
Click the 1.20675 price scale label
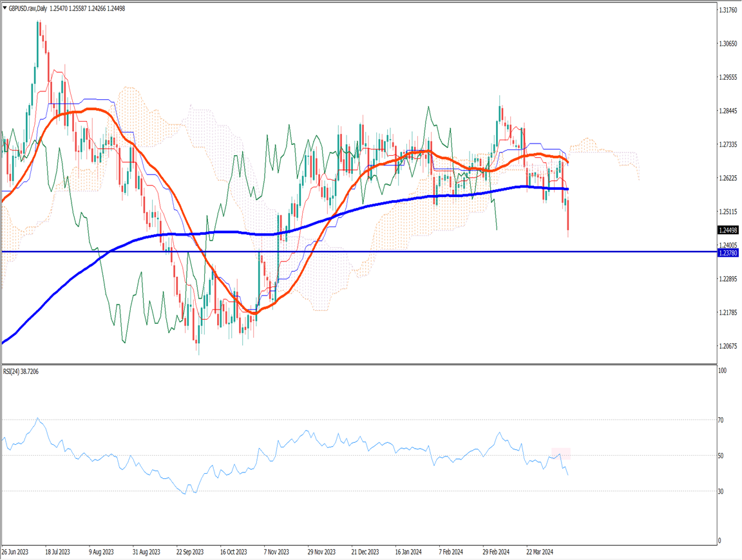(729, 346)
